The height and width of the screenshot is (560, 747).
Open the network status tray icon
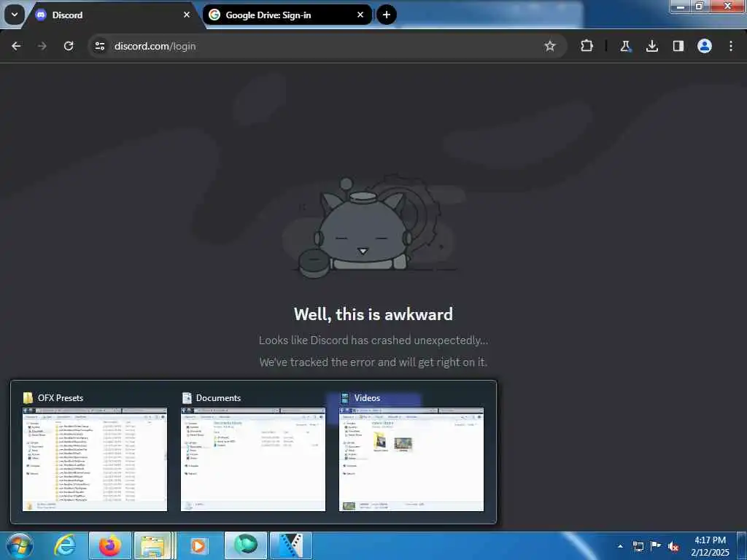638,546
